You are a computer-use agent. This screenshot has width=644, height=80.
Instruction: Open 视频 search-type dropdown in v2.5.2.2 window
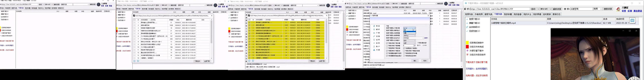tap(598, 9)
